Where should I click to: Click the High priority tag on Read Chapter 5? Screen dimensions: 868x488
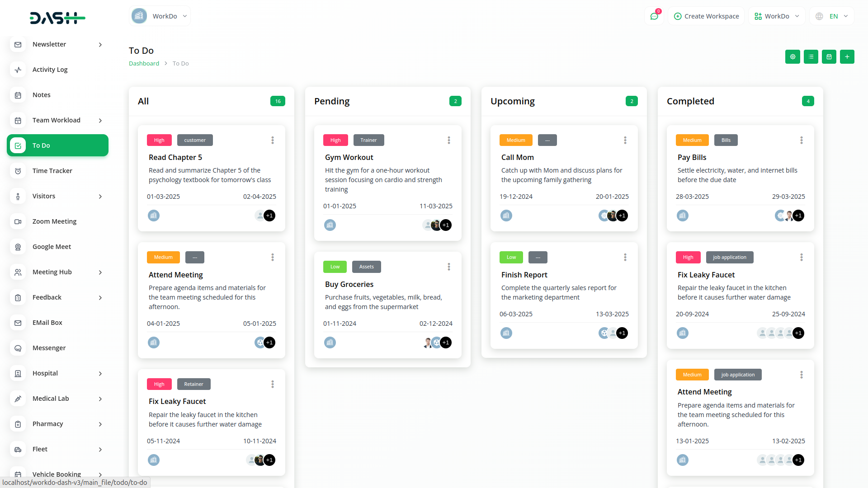[159, 140]
